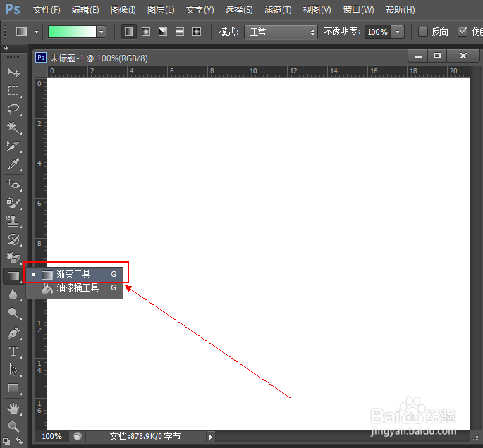
Task: Open the 帮助(H) menu
Action: [x=400, y=10]
